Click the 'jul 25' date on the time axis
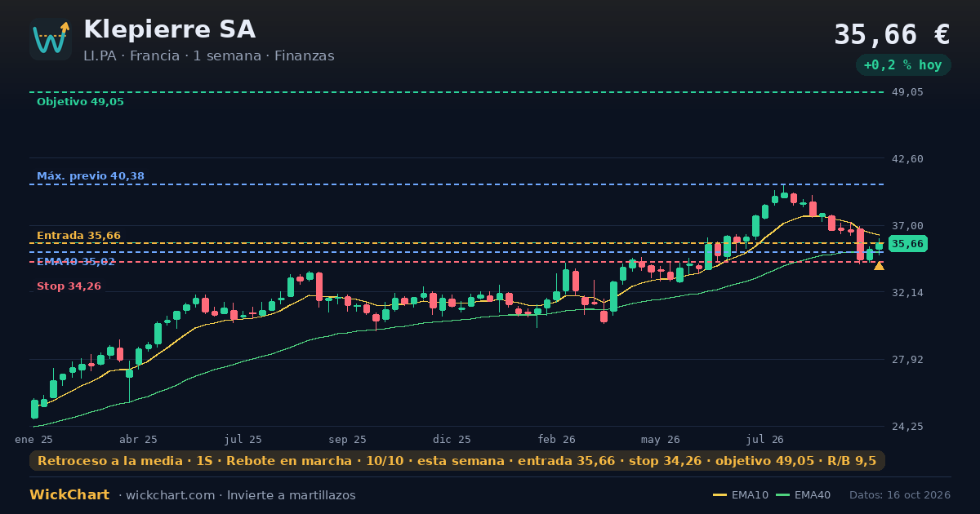 click(243, 439)
